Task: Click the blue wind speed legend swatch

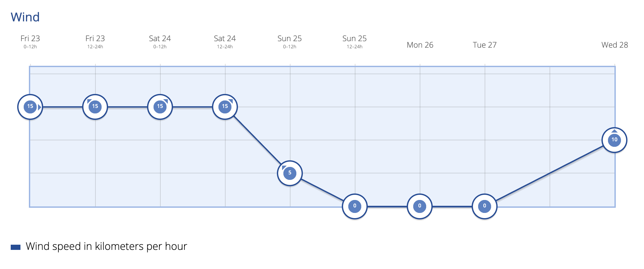Action: coord(16,247)
